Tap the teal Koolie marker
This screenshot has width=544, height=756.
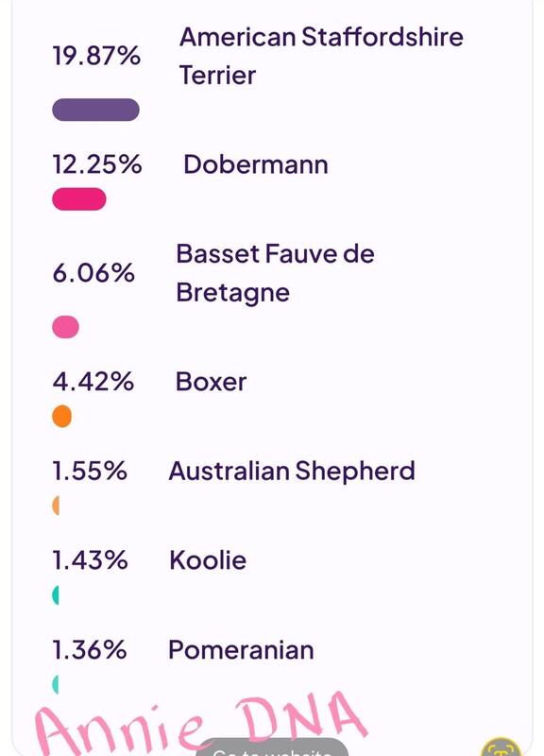56,595
